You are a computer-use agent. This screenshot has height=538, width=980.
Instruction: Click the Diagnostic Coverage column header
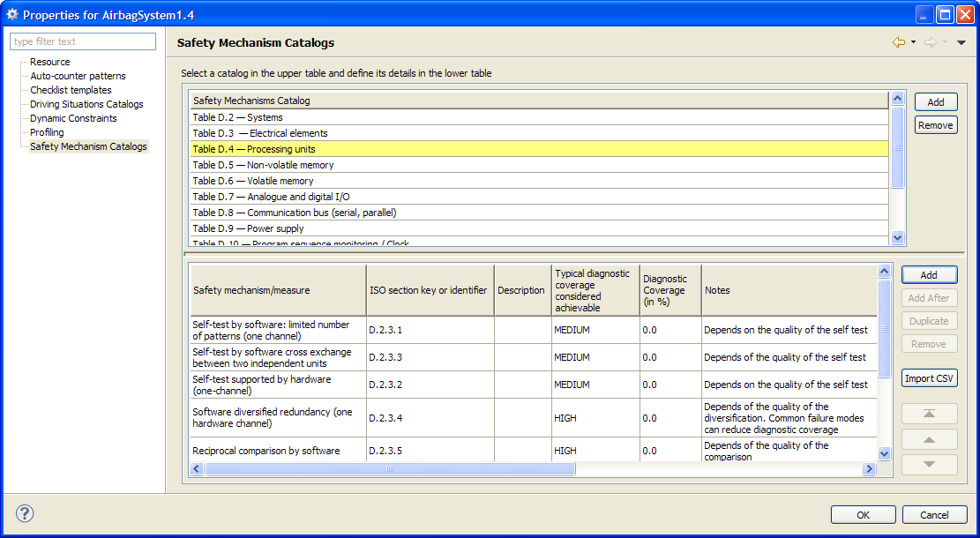pyautogui.click(x=670, y=290)
